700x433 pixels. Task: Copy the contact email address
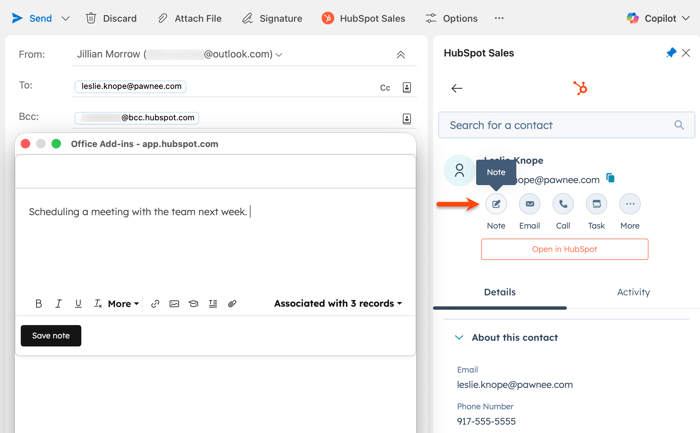[x=610, y=178]
